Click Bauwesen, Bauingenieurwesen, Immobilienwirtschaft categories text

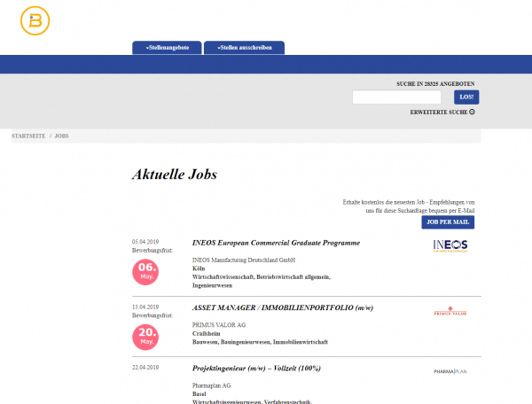point(260,342)
